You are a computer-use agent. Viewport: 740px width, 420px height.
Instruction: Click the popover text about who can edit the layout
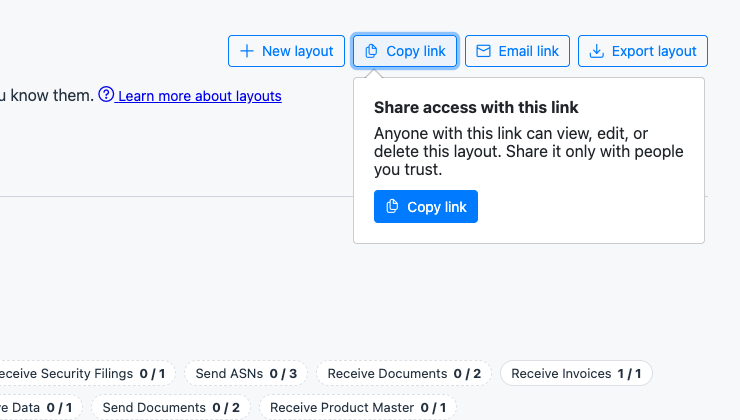(529, 151)
